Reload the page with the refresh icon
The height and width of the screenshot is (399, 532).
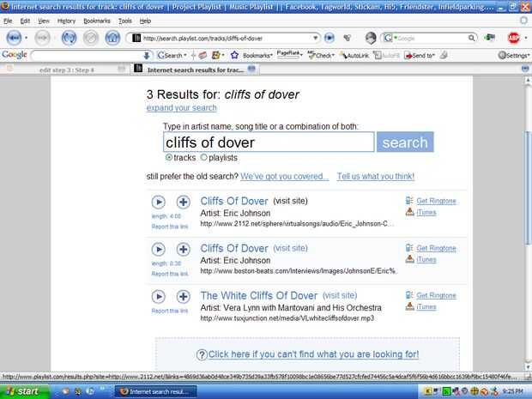[69, 38]
